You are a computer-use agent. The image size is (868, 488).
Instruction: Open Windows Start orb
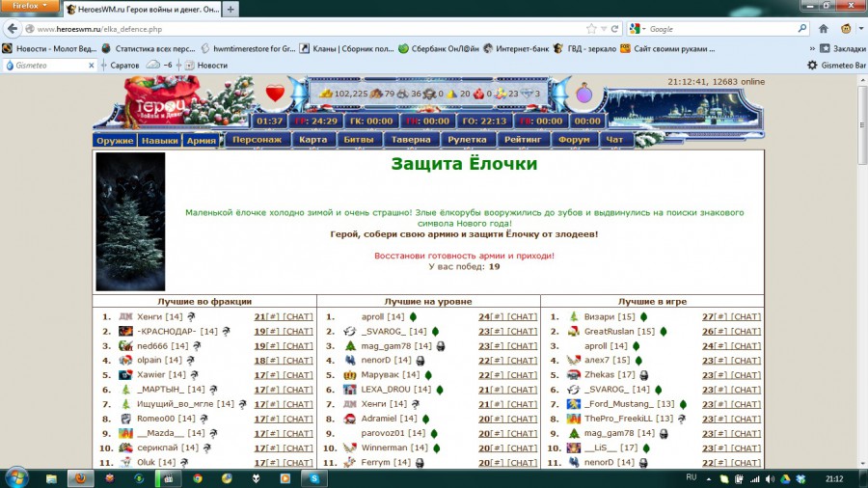15,478
